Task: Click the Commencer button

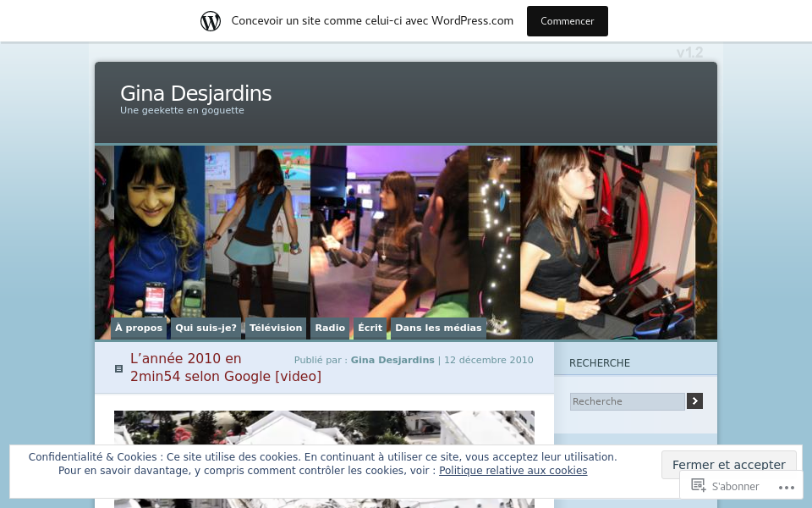Action: (x=567, y=21)
